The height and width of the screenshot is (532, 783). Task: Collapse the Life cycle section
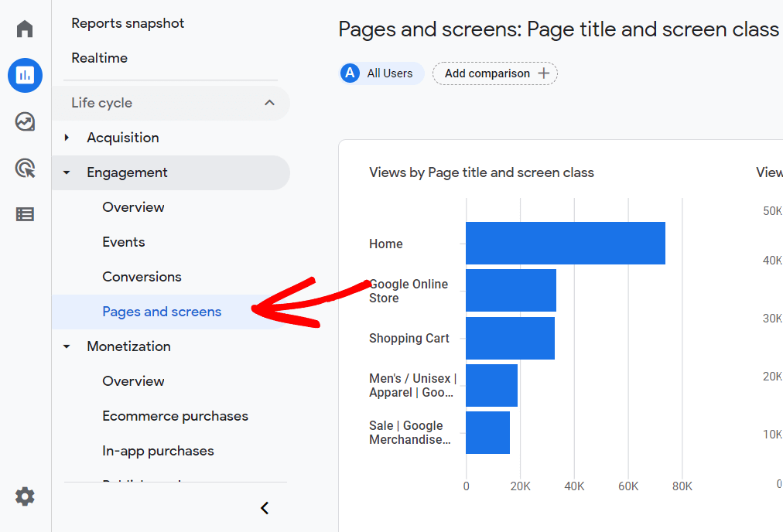pyautogui.click(x=269, y=102)
